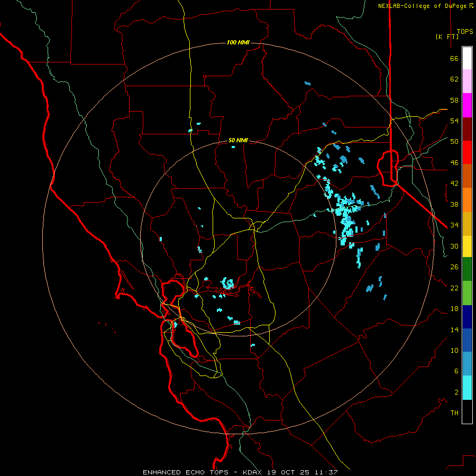This screenshot has height=476, width=476.
Task: Click the legend value "18"
Action: 454,309
